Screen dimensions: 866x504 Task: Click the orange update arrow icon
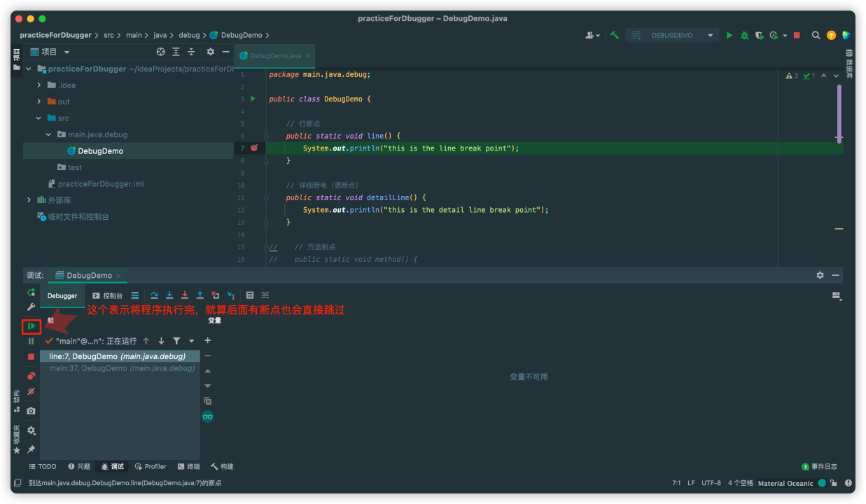[x=831, y=35]
